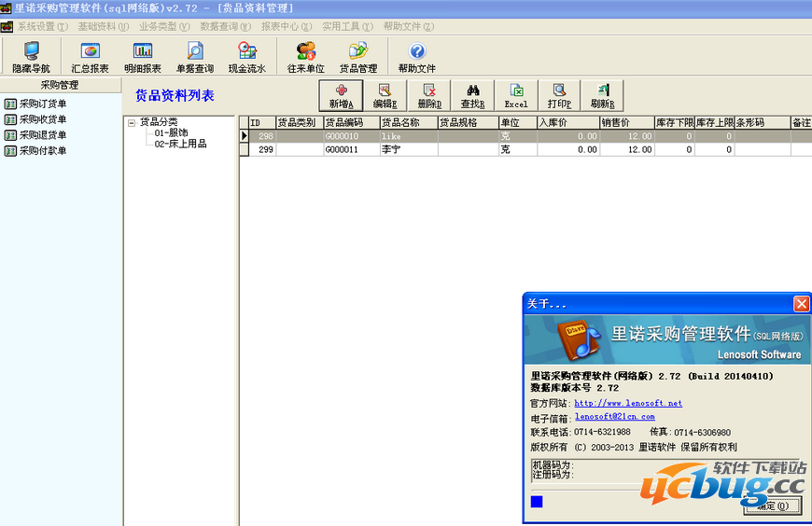Click the app icon in title bar
812x526 pixels.
(x=6, y=7)
